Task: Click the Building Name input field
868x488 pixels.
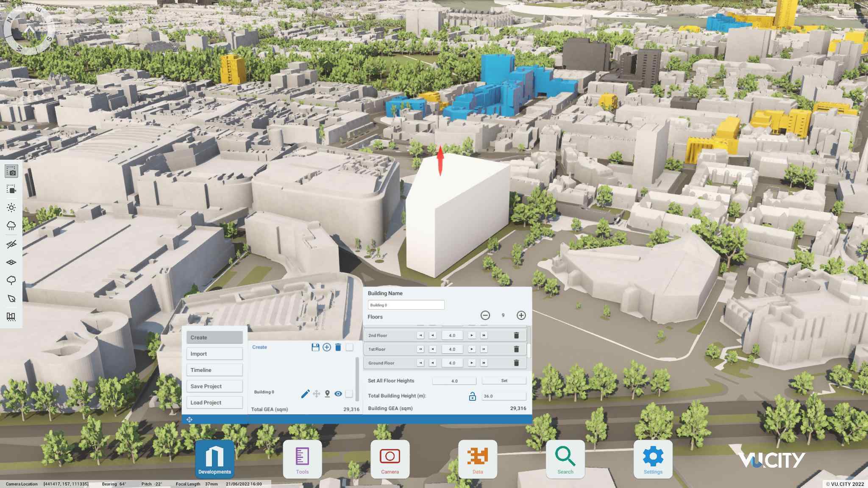Action: coord(406,305)
